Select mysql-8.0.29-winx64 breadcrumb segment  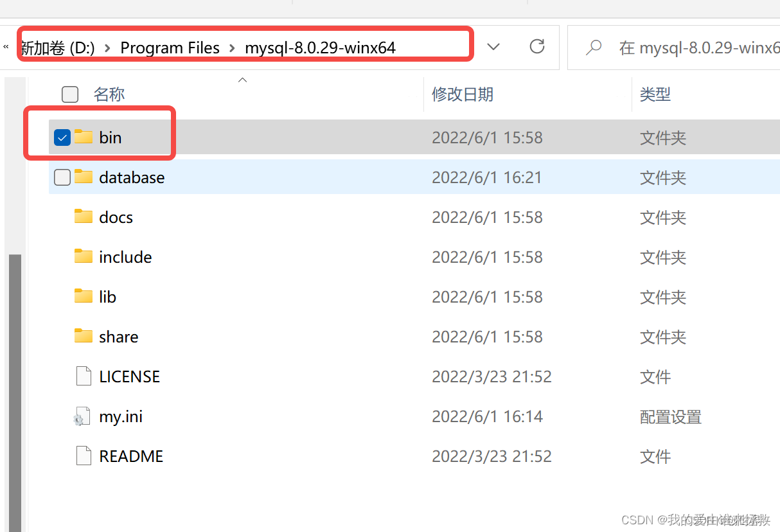321,48
